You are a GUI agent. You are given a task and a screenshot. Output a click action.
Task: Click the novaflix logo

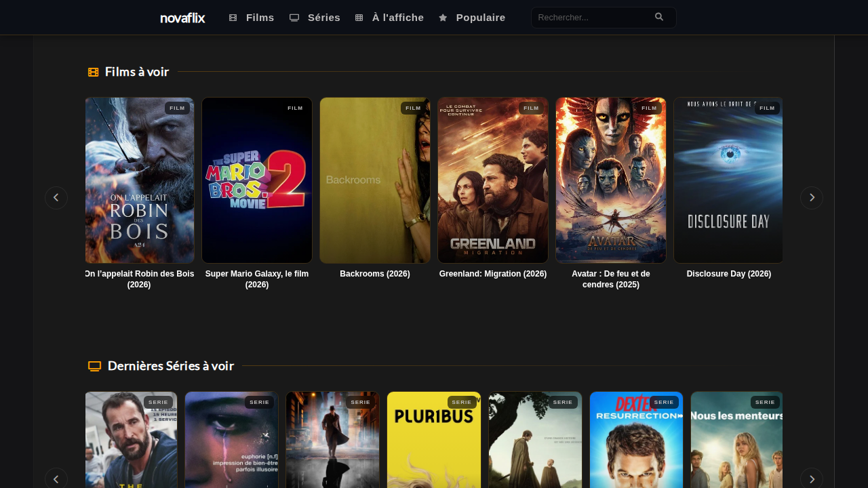tap(182, 18)
